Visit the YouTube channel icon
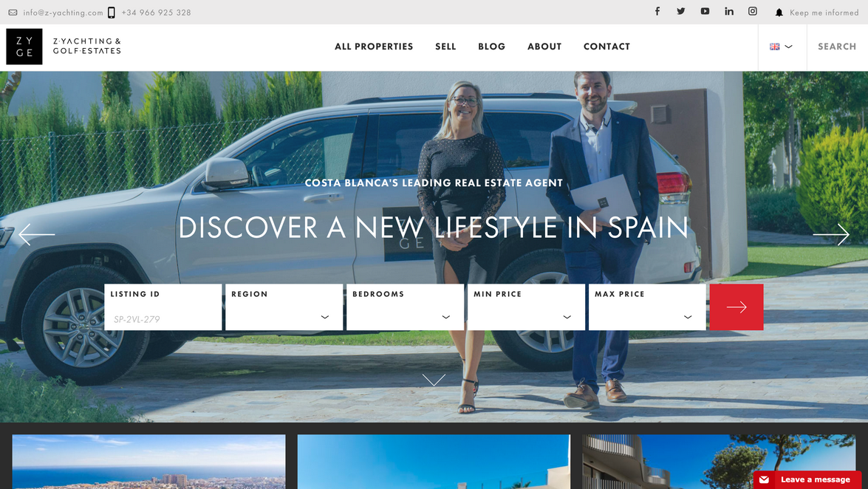 pyautogui.click(x=705, y=11)
